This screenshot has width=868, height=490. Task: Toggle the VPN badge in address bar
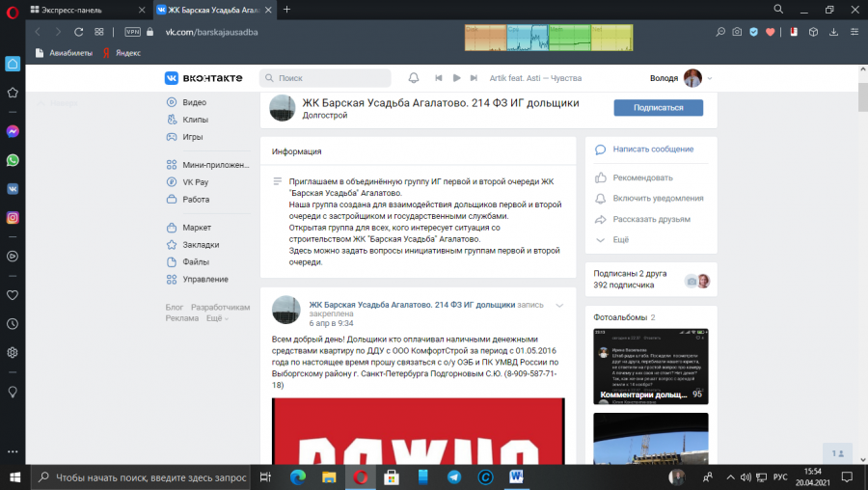pyautogui.click(x=133, y=32)
